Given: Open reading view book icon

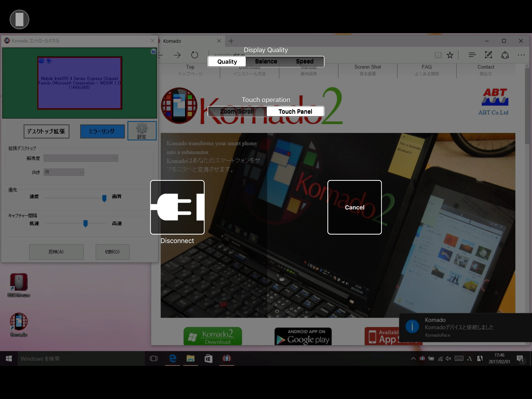Looking at the screenshot, I should click(438, 55).
